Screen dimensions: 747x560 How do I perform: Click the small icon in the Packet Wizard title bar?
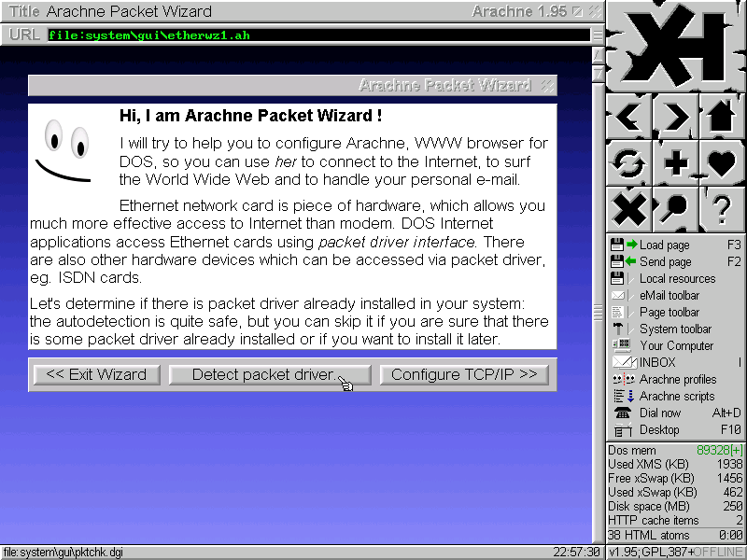coord(547,86)
